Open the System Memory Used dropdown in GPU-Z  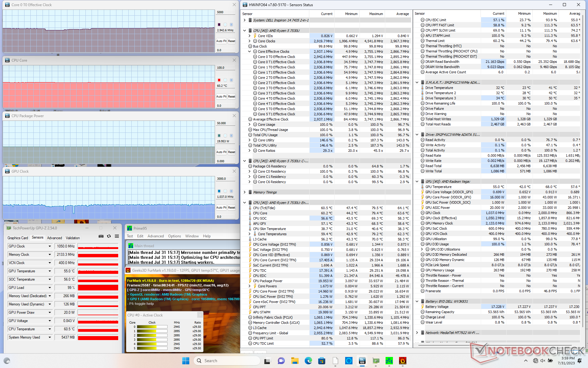[50, 337]
